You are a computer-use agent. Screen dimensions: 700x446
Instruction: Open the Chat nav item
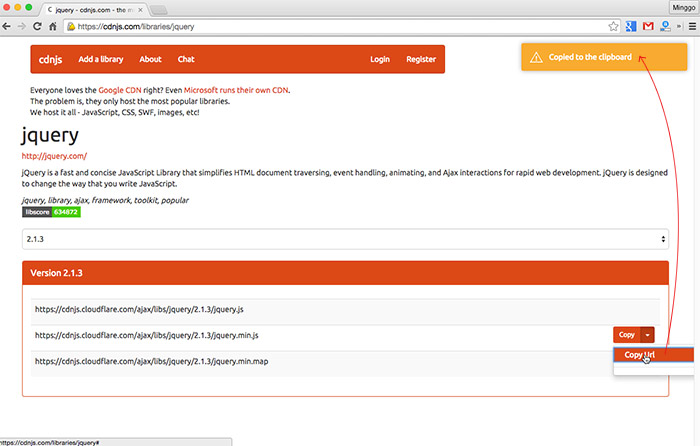pos(186,59)
